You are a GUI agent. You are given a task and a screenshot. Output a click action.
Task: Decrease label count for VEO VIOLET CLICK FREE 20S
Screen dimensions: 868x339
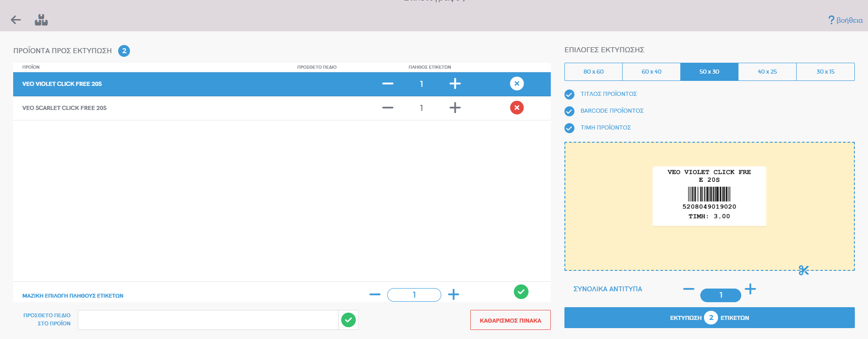388,84
